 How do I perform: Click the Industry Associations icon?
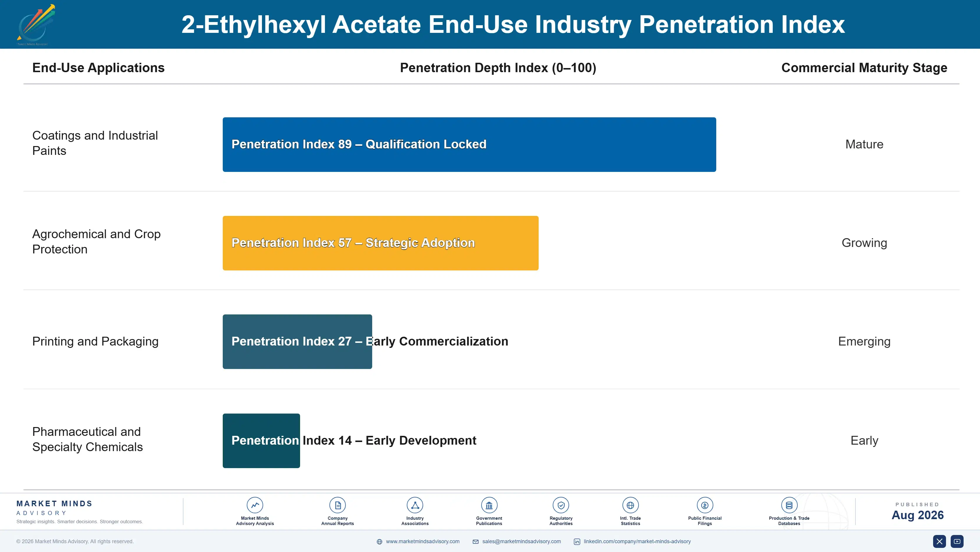pyautogui.click(x=415, y=505)
